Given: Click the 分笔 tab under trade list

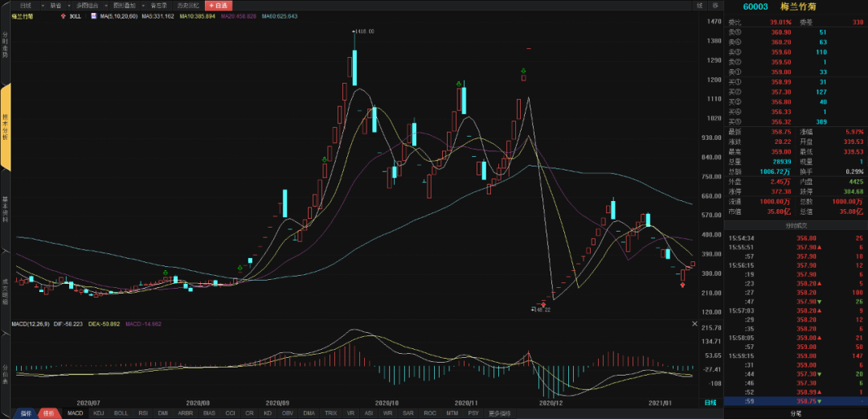Looking at the screenshot, I should pos(796,413).
